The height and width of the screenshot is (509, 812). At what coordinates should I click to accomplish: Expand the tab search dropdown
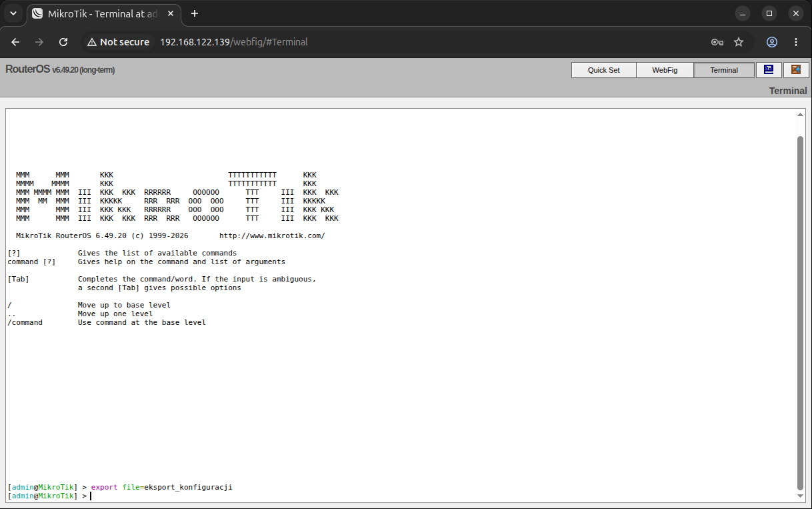pyautogui.click(x=13, y=13)
